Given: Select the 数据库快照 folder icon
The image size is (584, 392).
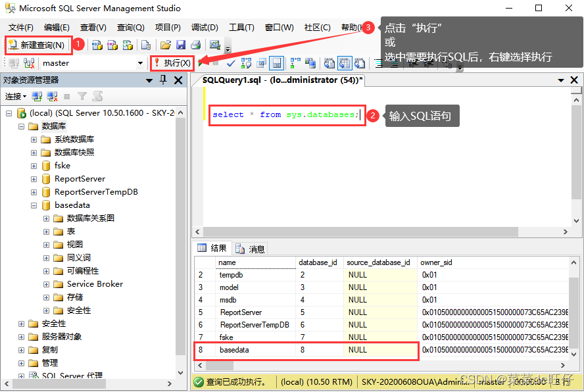Looking at the screenshot, I should point(46,153).
